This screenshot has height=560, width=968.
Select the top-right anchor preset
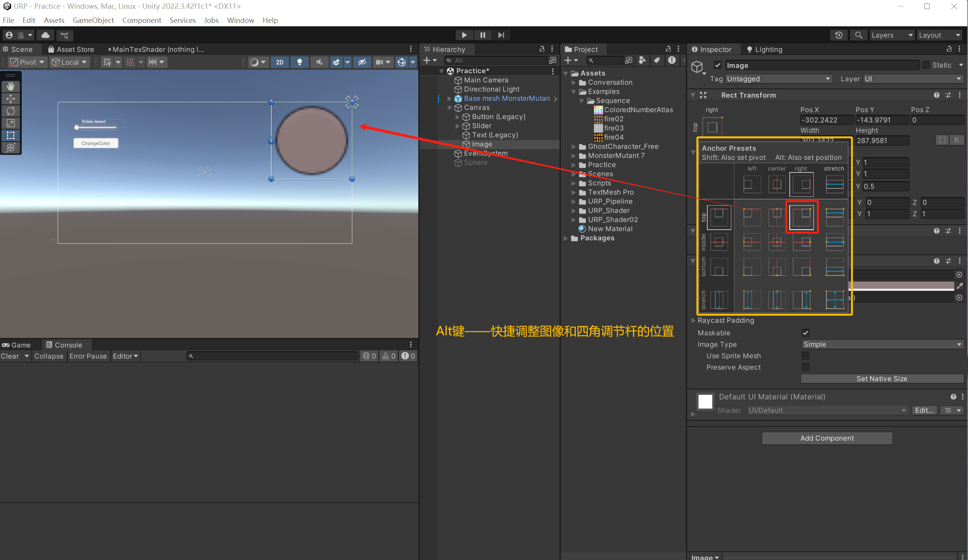(801, 217)
